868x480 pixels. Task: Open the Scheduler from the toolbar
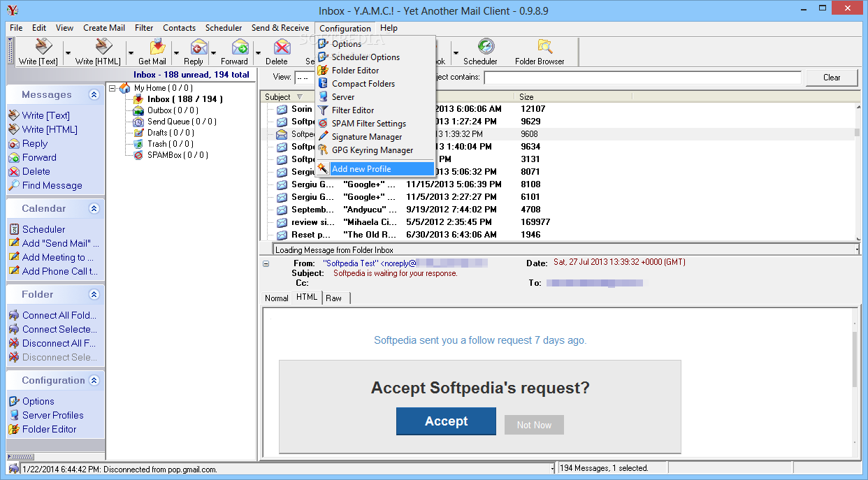(480, 52)
